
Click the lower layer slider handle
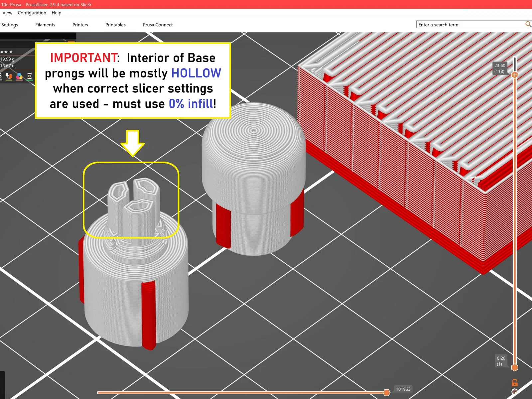point(515,367)
